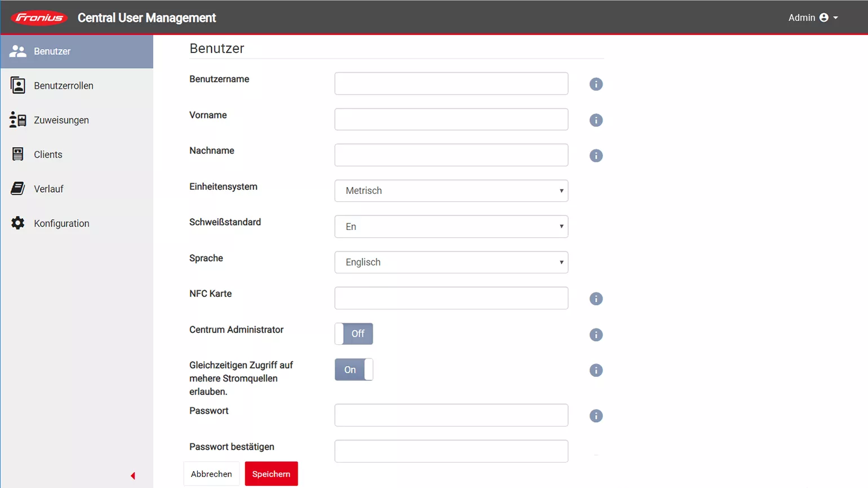The width and height of the screenshot is (868, 488).
Task: Click info icon beside Vorname field
Action: (x=596, y=120)
